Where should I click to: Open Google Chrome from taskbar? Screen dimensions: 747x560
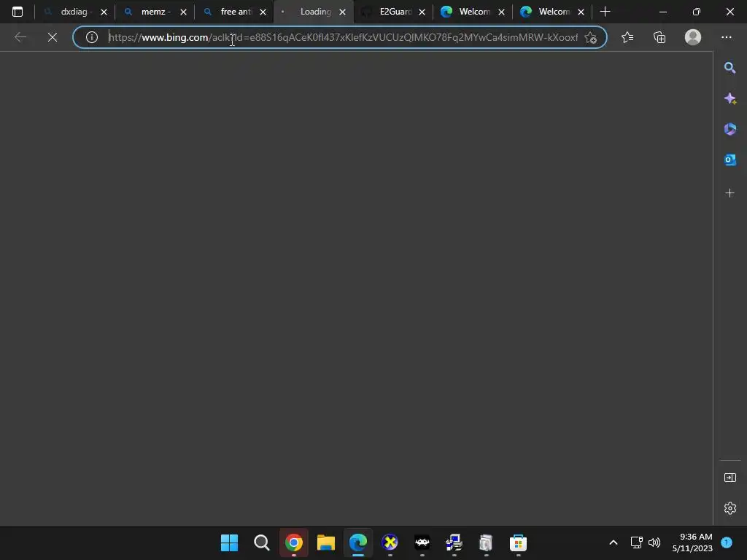[x=294, y=542]
